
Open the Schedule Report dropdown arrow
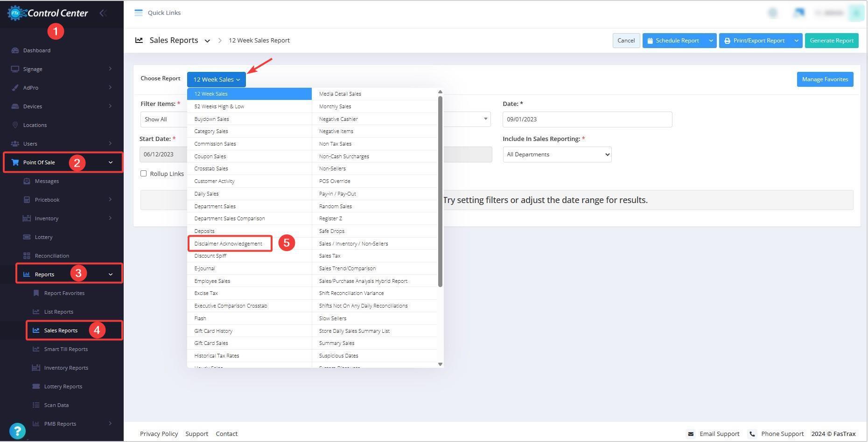tap(711, 41)
